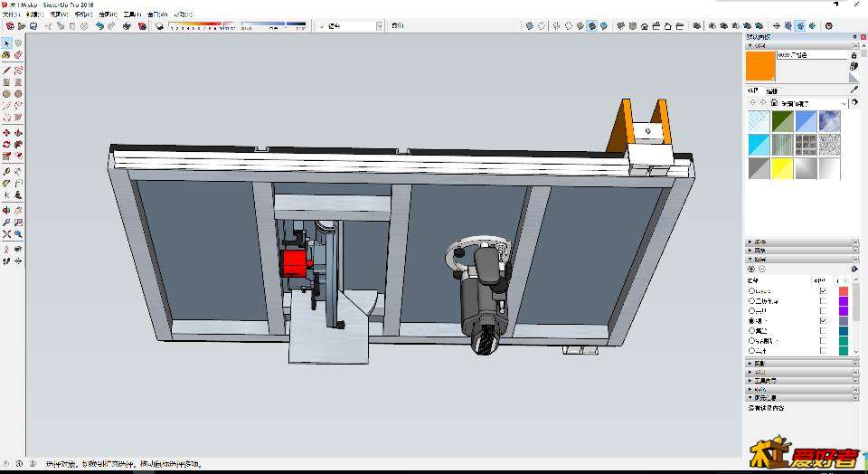
Task: Click the orange current material preview
Action: (760, 66)
